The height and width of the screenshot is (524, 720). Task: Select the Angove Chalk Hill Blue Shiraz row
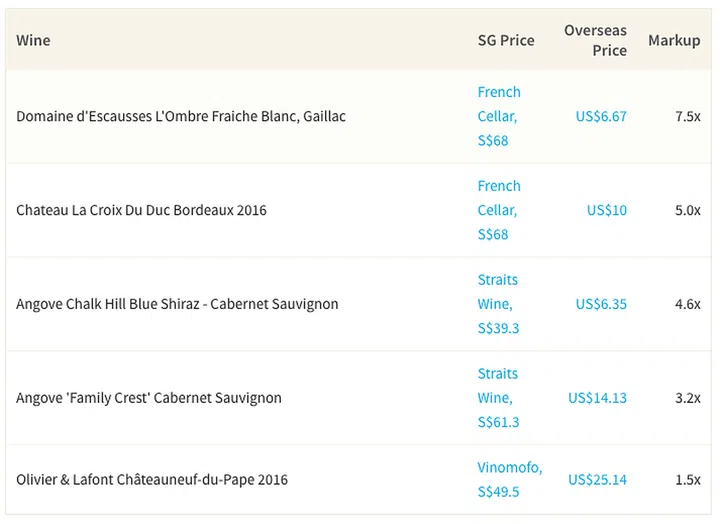coord(177,304)
